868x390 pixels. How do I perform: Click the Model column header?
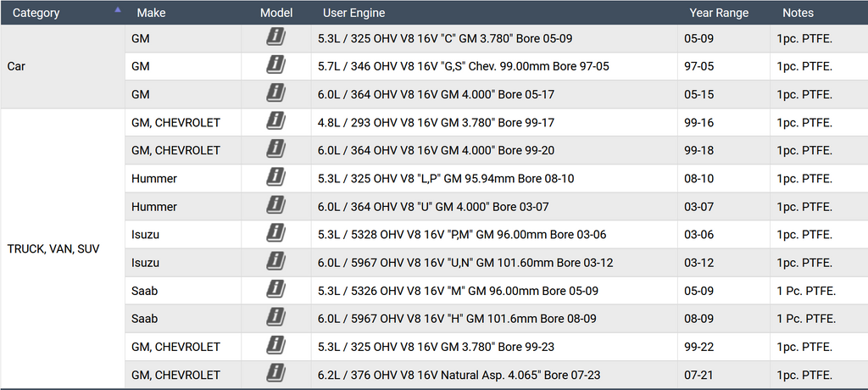point(276,13)
